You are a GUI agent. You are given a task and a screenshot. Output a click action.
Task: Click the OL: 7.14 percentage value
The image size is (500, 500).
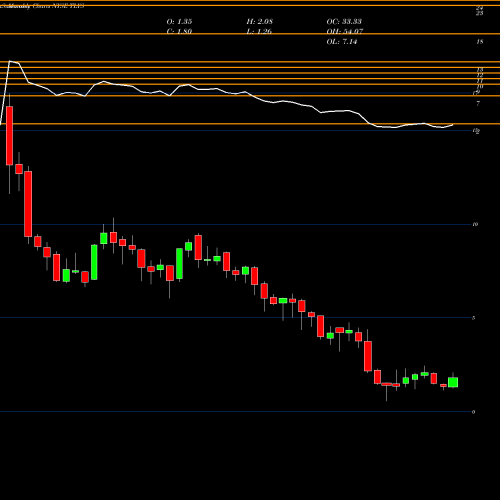[x=342, y=42]
